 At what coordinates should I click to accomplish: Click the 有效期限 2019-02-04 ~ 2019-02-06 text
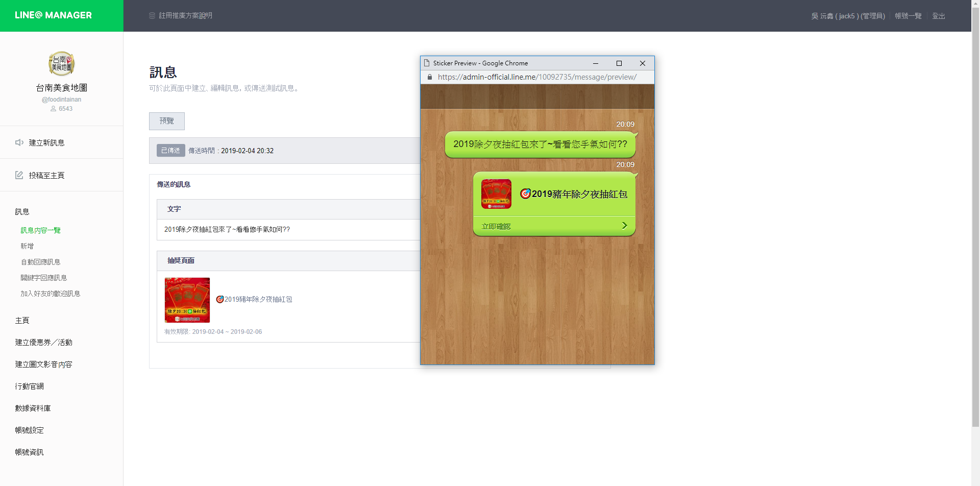213,332
